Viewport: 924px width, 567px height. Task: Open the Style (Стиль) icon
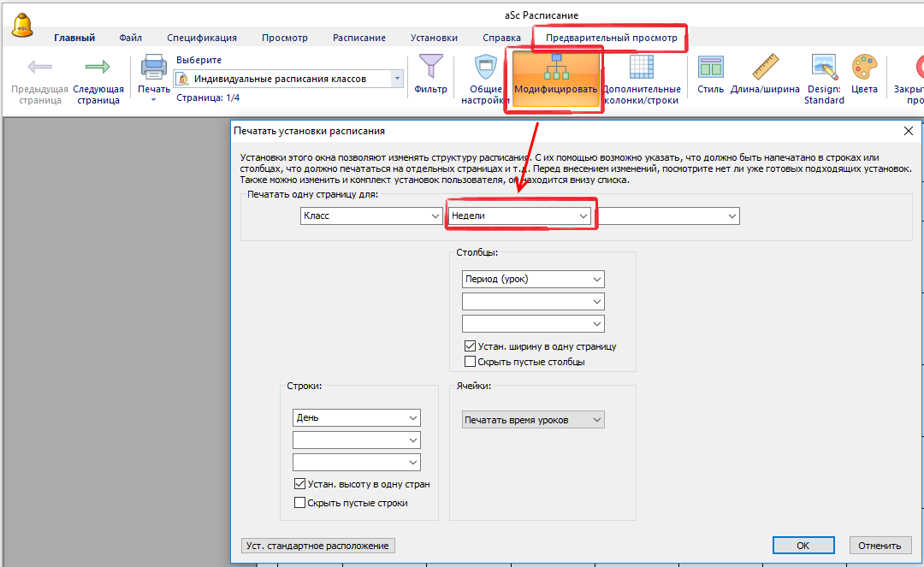pos(710,68)
